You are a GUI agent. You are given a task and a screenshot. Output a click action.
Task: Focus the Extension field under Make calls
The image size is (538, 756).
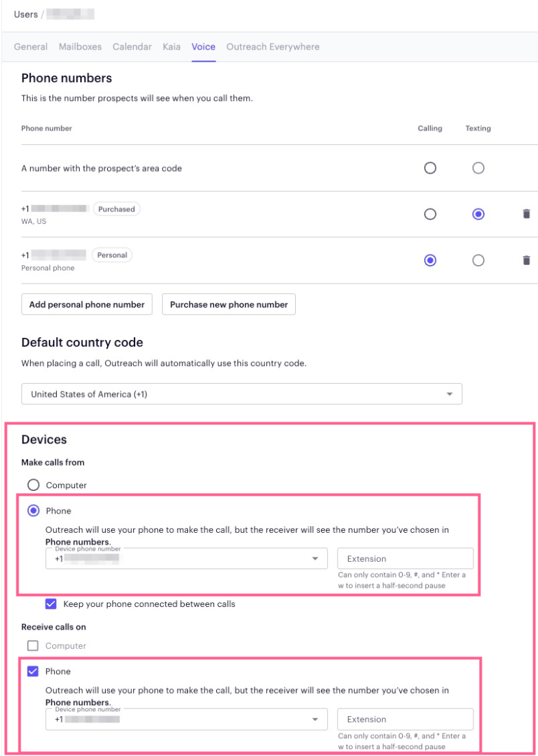click(x=405, y=558)
